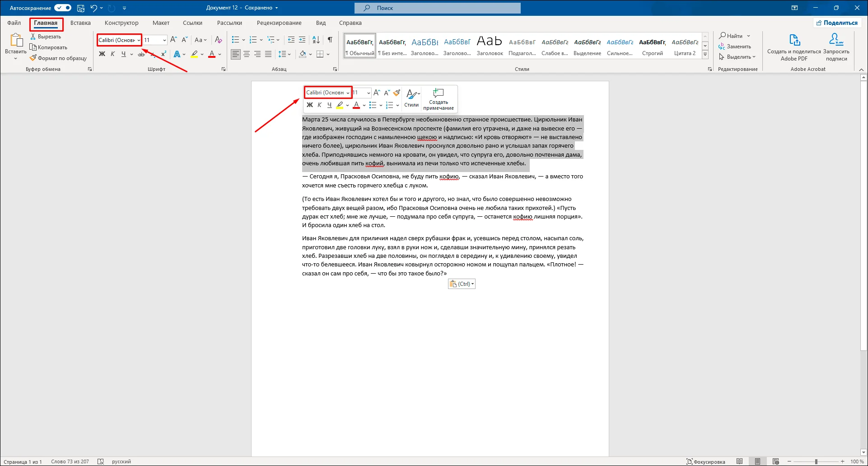Switch to Фокусировка focus mode
Image resolution: width=868 pixels, height=466 pixels.
pyautogui.click(x=706, y=461)
